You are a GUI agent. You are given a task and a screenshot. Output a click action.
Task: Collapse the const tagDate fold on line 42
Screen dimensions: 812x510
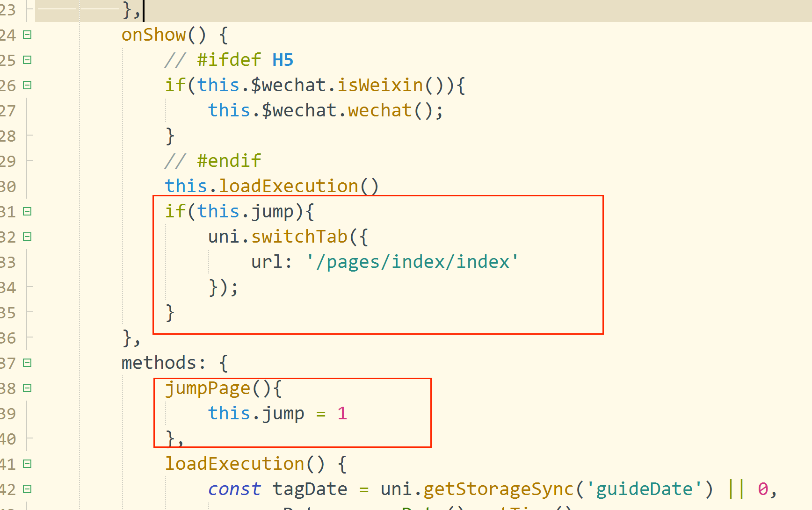(27, 489)
